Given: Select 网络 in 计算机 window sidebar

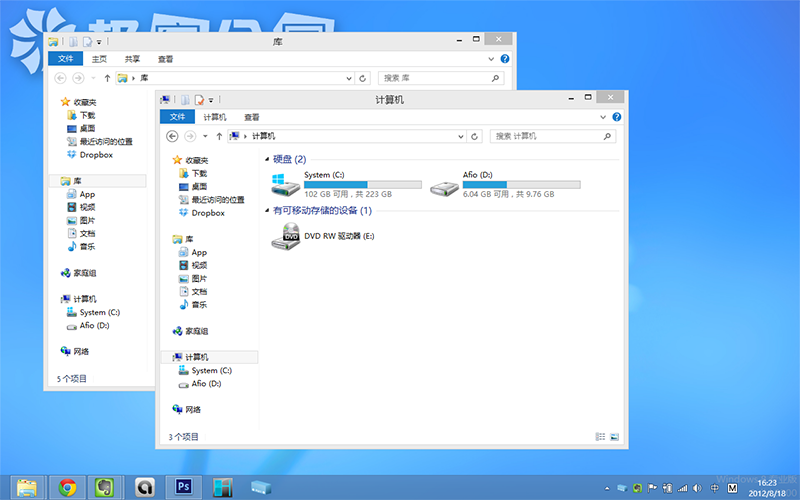Looking at the screenshot, I should point(187,409).
